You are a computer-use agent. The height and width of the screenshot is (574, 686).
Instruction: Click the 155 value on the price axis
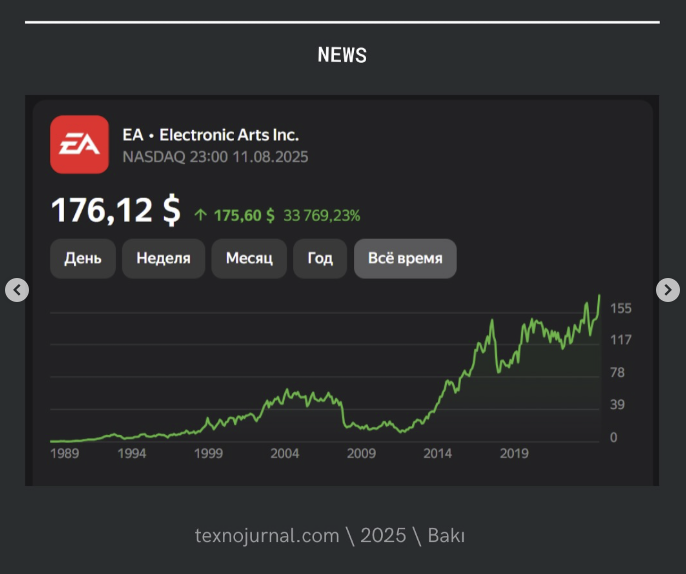coord(621,309)
